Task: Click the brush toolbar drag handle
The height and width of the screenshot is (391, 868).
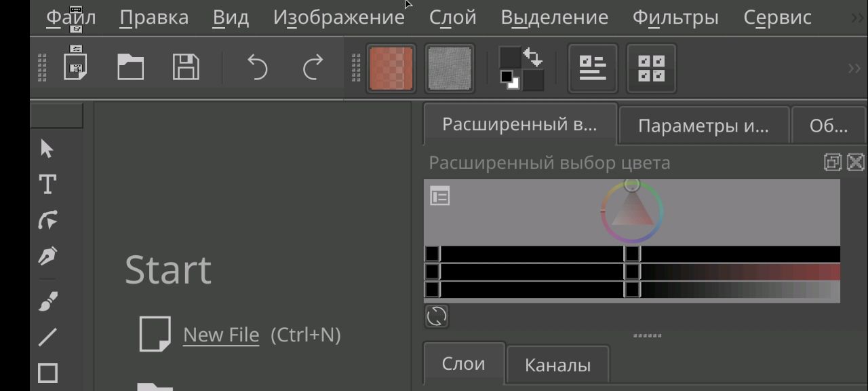Action: (x=355, y=68)
